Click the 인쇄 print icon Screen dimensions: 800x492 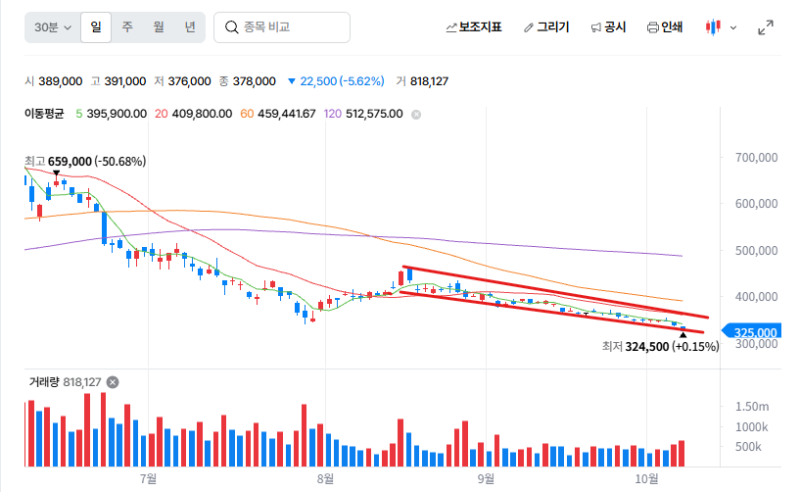(x=653, y=28)
